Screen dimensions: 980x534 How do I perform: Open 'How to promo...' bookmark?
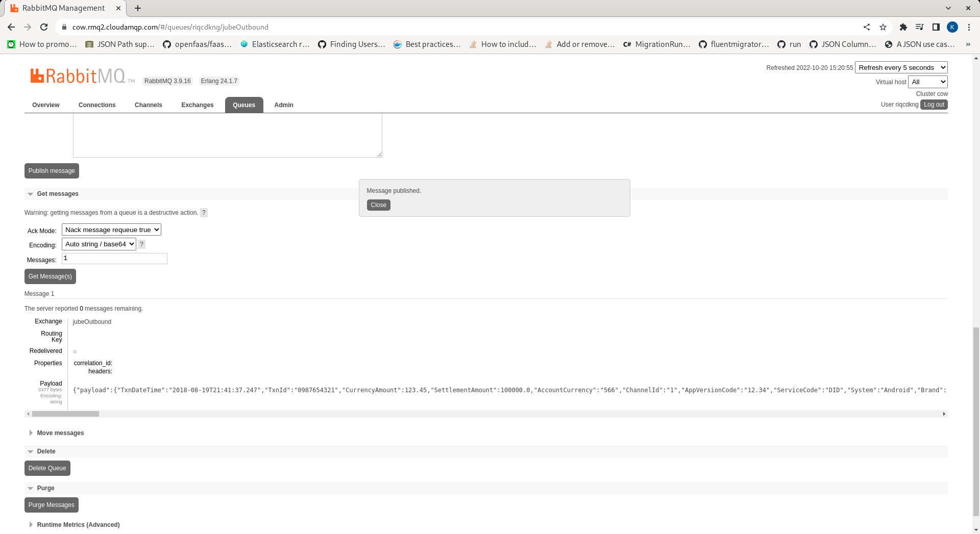[x=42, y=44]
